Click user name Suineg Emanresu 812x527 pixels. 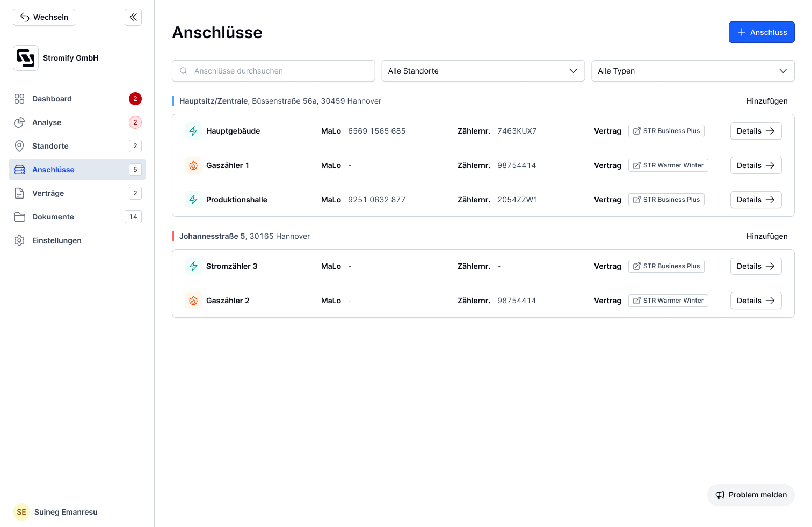(x=66, y=512)
